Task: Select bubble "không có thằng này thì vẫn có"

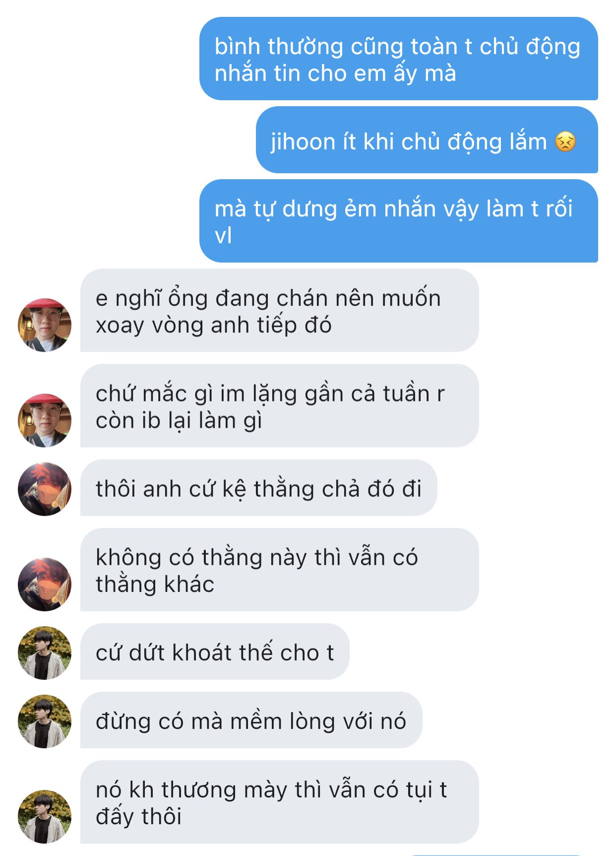Action: click(280, 570)
